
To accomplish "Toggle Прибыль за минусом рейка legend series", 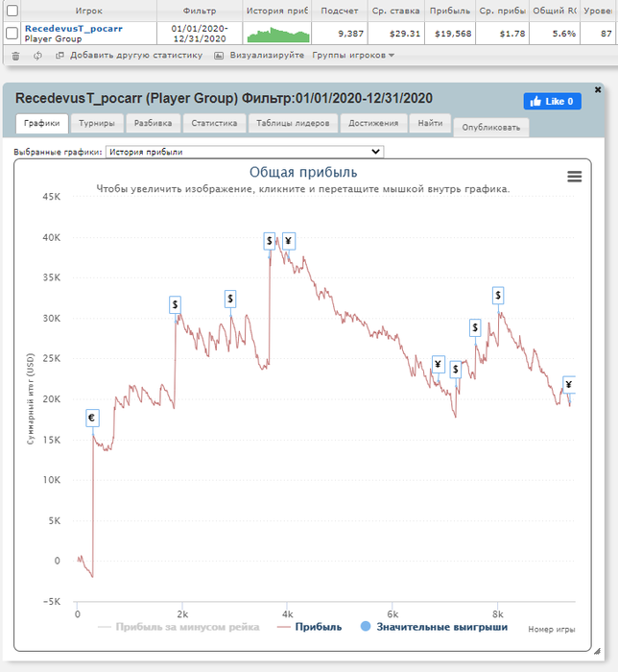I will point(179,627).
